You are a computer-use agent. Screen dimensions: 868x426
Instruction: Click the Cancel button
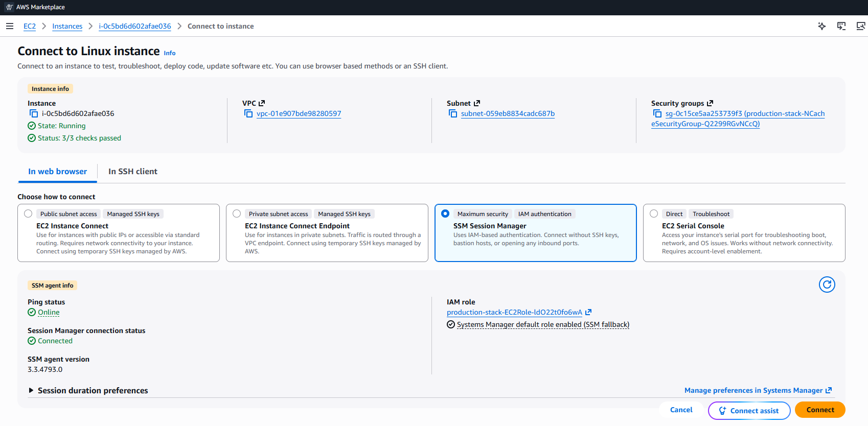tap(681, 410)
